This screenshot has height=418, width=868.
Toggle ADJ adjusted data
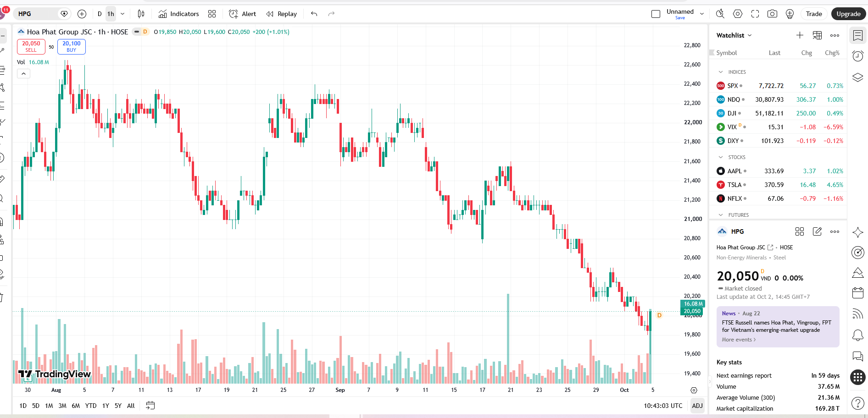pyautogui.click(x=697, y=406)
